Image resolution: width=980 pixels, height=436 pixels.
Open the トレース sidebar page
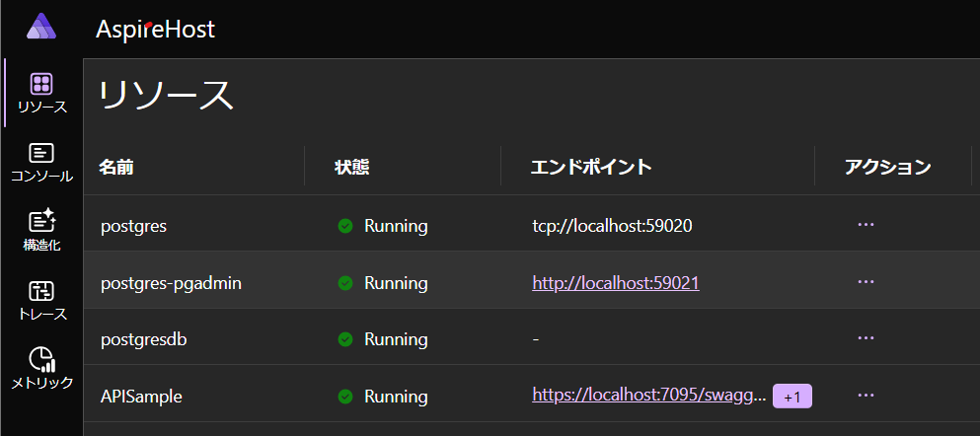point(41,301)
